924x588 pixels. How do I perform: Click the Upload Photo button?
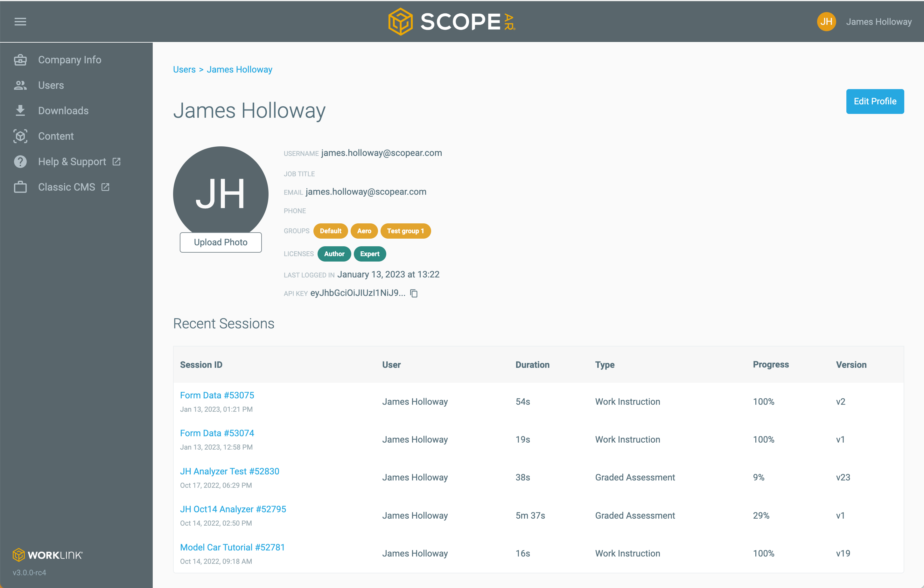(220, 242)
